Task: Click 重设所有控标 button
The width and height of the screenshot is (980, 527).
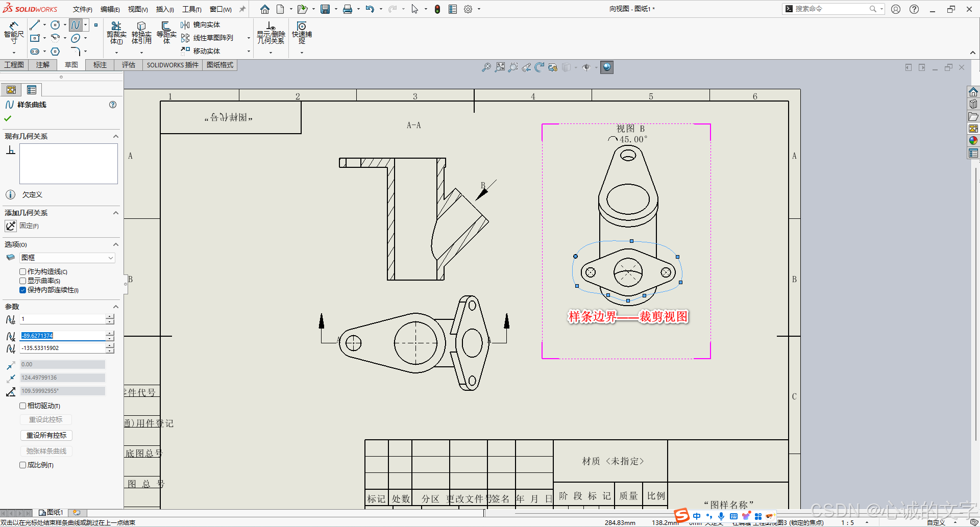Action: tap(46, 435)
